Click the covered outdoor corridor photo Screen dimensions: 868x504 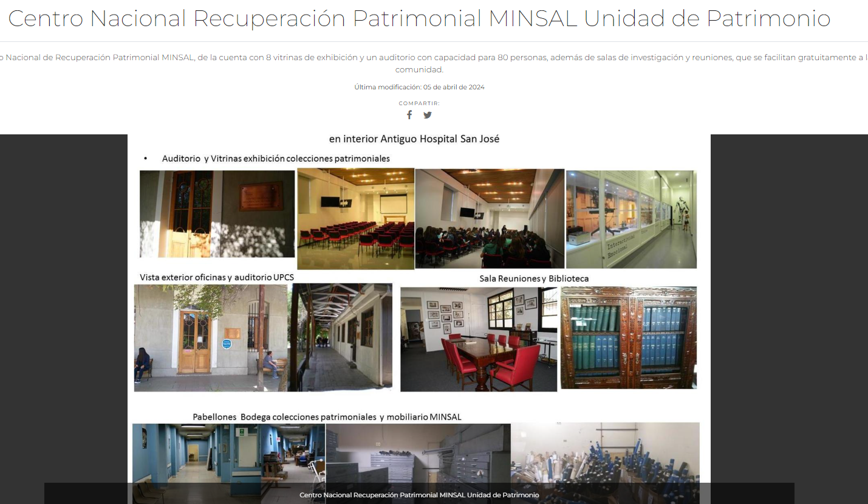tap(342, 337)
